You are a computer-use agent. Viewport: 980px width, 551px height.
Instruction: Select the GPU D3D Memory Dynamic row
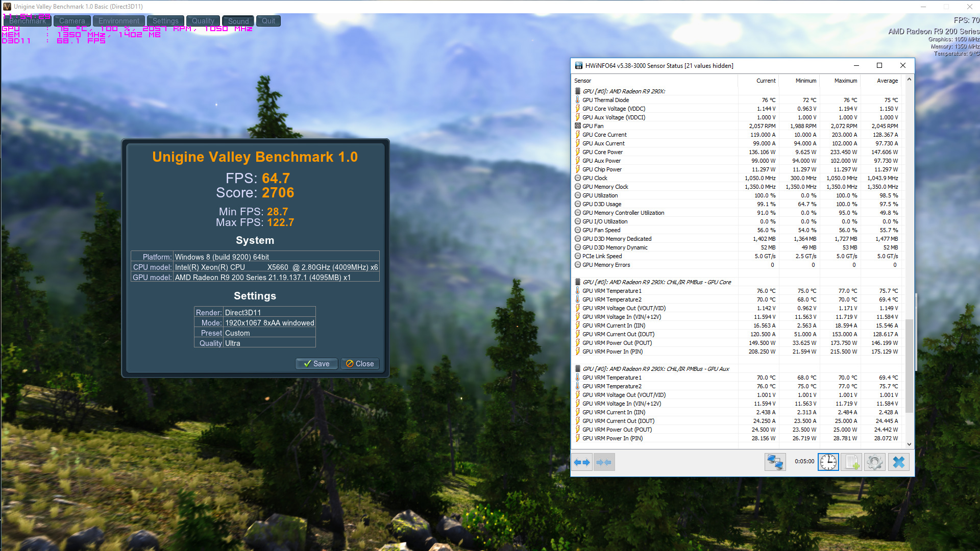(737, 247)
